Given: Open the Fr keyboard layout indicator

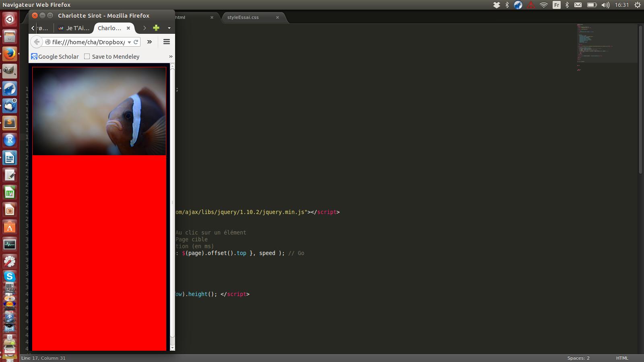Looking at the screenshot, I should click(x=557, y=5).
